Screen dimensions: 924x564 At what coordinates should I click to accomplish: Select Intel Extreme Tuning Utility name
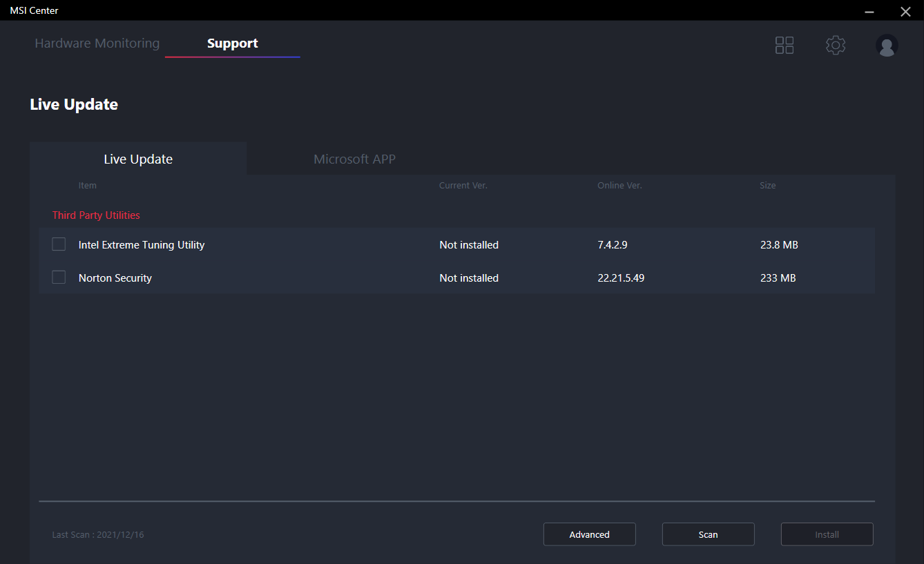(142, 245)
